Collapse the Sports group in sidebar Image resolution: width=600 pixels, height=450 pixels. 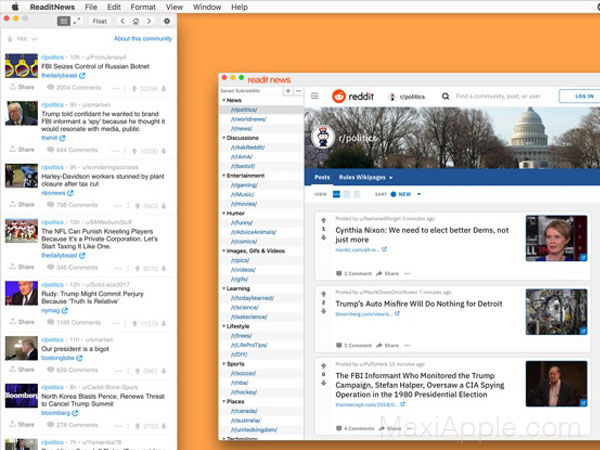tap(224, 364)
